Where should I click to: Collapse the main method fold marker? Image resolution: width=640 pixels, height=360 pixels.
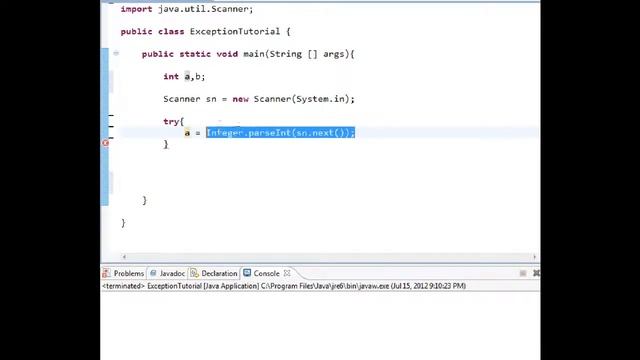click(x=116, y=53)
